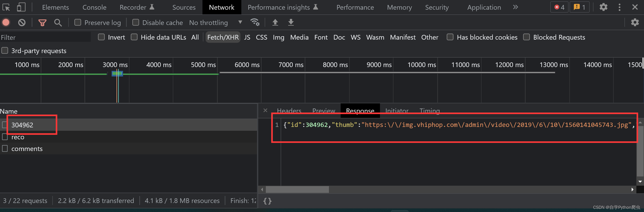Open the Console panel
Image resolution: width=644 pixels, height=212 pixels.
tap(94, 7)
